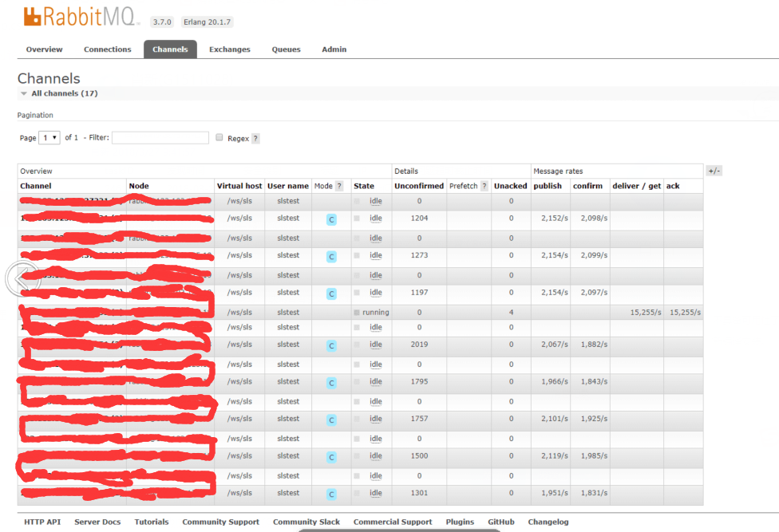This screenshot has width=779, height=532.
Task: Click the 2019 unconfirmed value
Action: pyautogui.click(x=419, y=345)
